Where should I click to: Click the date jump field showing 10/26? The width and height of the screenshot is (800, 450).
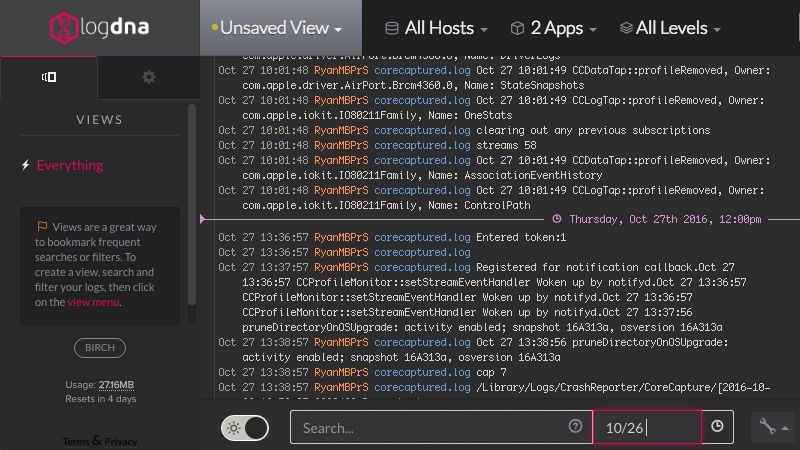pos(646,427)
